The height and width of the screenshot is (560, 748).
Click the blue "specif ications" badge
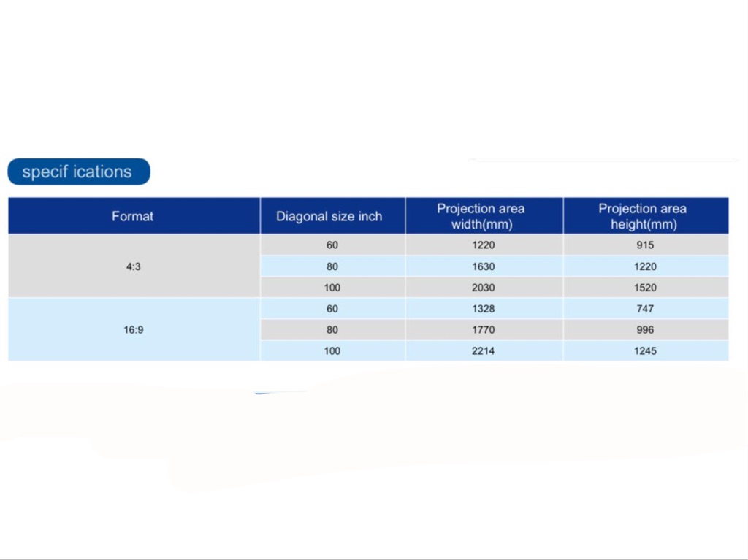[78, 172]
